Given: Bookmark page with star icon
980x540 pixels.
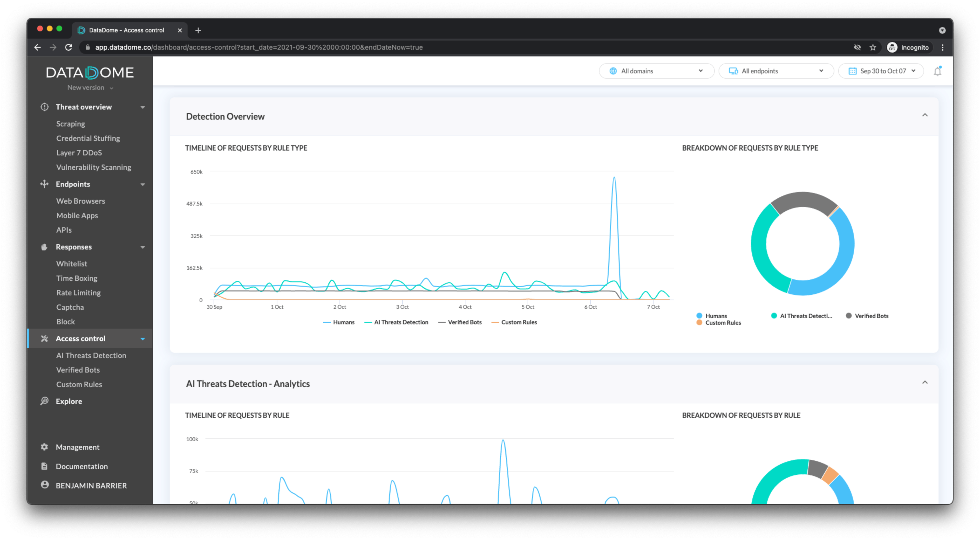Looking at the screenshot, I should (873, 47).
